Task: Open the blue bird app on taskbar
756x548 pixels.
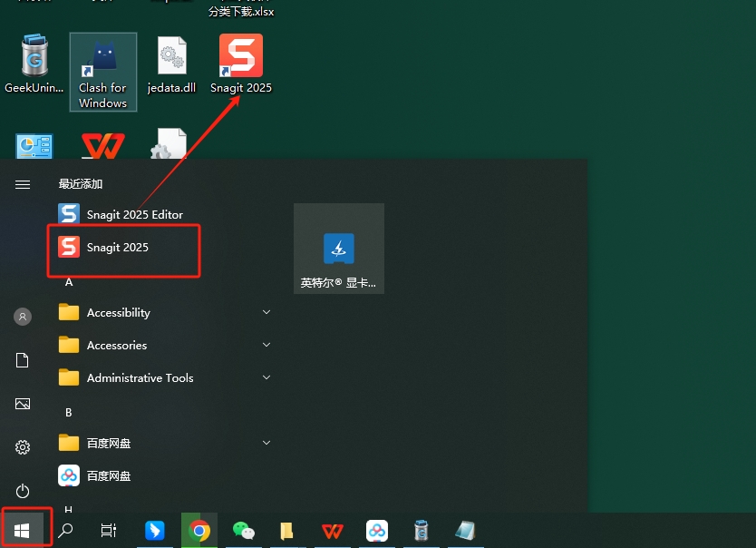Action: (x=155, y=531)
